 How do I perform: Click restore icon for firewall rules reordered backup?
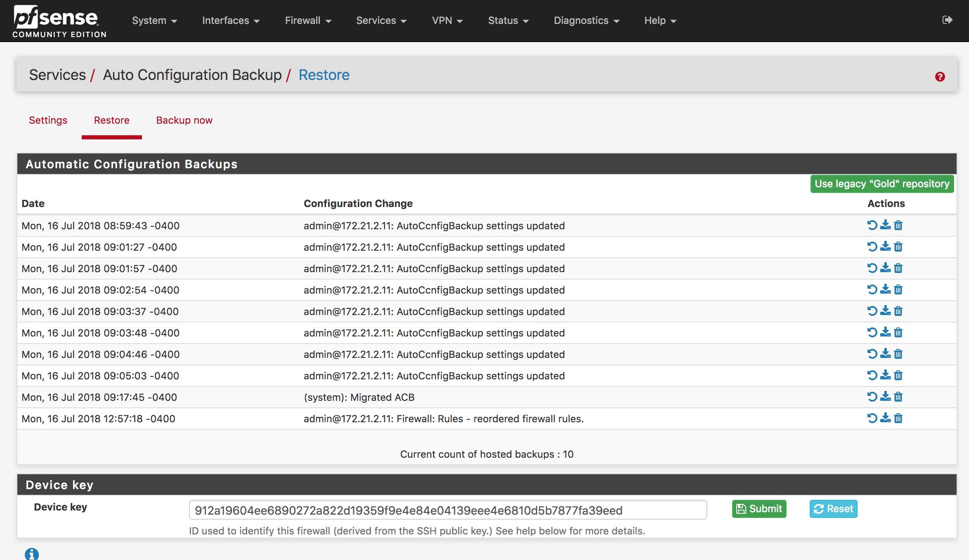tap(872, 419)
